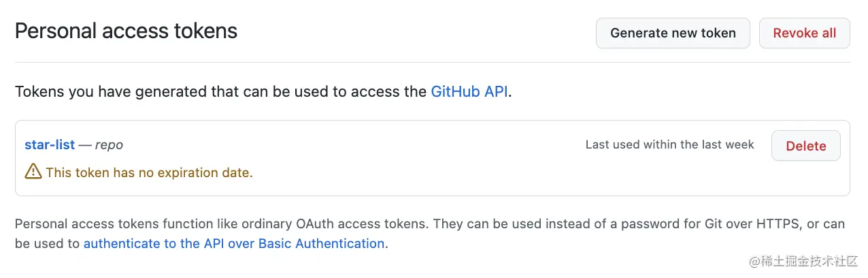The height and width of the screenshot is (278, 868).
Task: Open the GitHub API link
Action: tap(469, 91)
